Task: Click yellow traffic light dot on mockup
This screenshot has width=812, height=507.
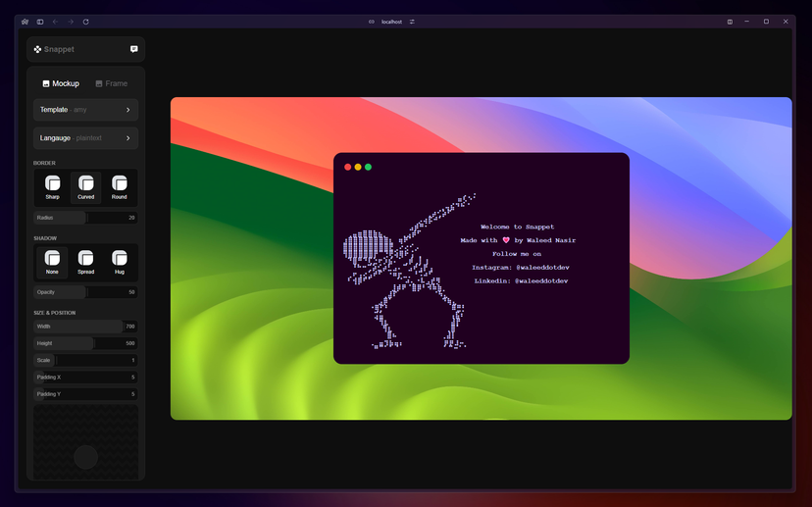Action: tap(358, 167)
